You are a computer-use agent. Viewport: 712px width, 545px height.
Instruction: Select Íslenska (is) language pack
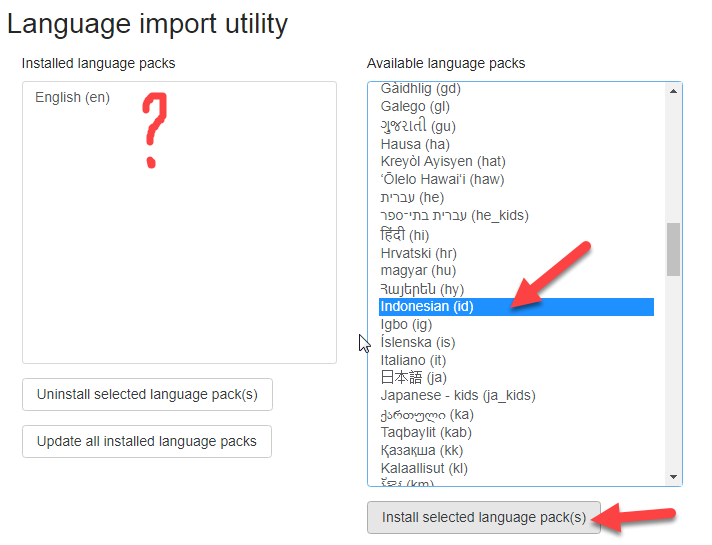point(418,343)
